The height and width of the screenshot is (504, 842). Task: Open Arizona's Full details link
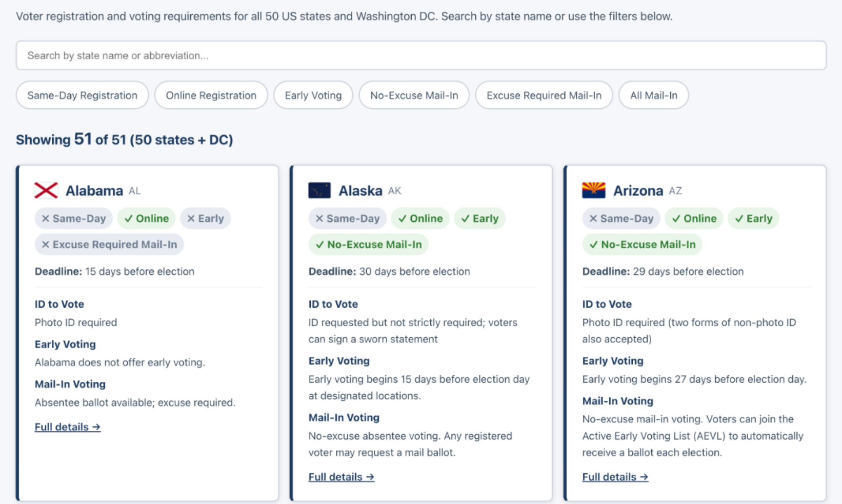click(615, 477)
